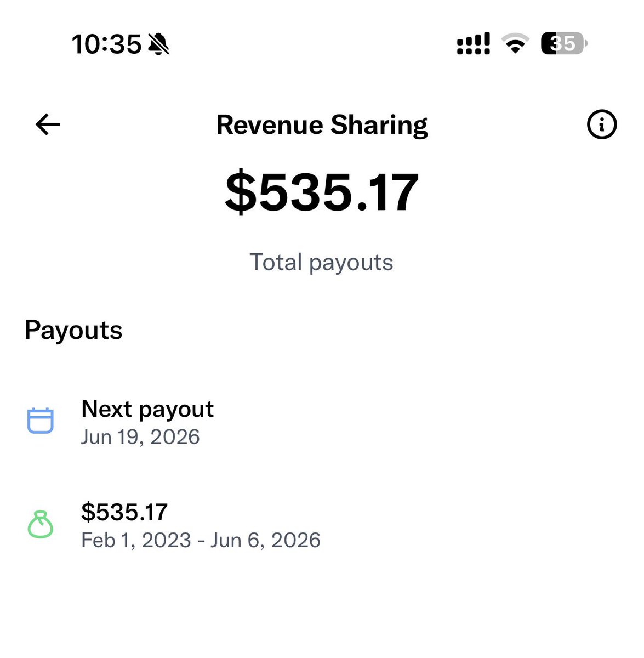This screenshot has width=644, height=658.
Task: Select the Revenue Sharing title
Action: click(x=322, y=125)
